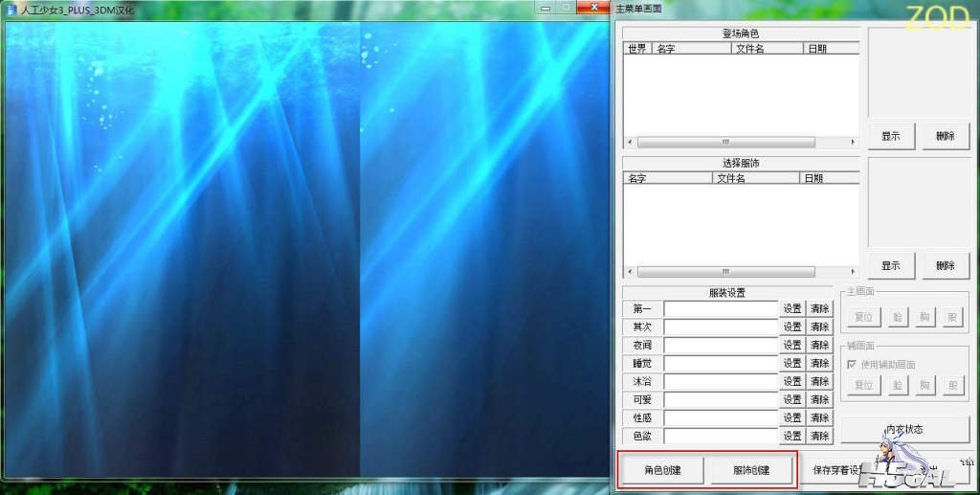Click 胸 in the 主画面 group
The image size is (980, 495).
pyautogui.click(x=925, y=317)
